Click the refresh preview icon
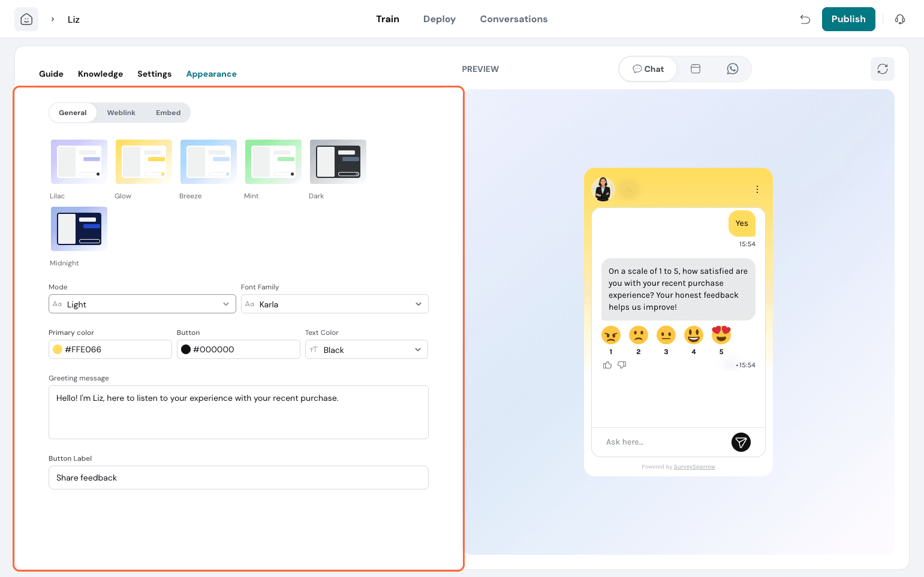The image size is (924, 577). pos(882,69)
